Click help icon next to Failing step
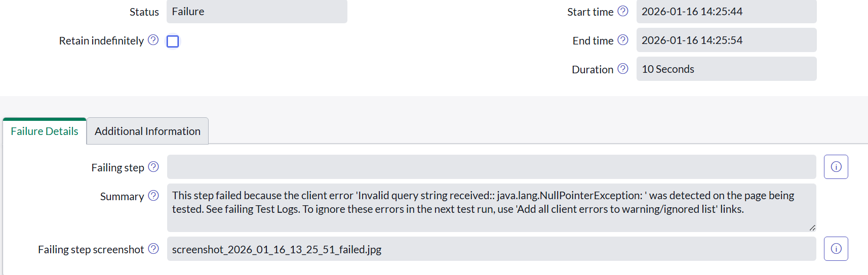Image resolution: width=868 pixels, height=275 pixels. point(153,167)
